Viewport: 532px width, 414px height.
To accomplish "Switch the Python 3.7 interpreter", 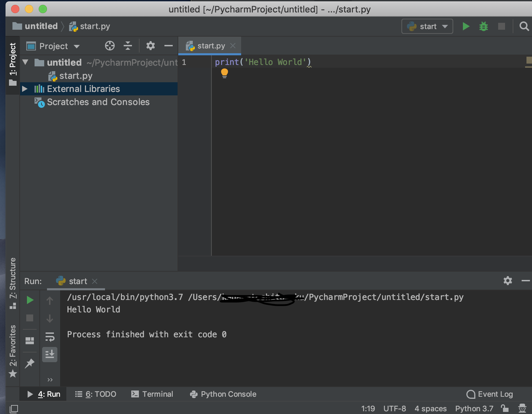I will (x=474, y=408).
